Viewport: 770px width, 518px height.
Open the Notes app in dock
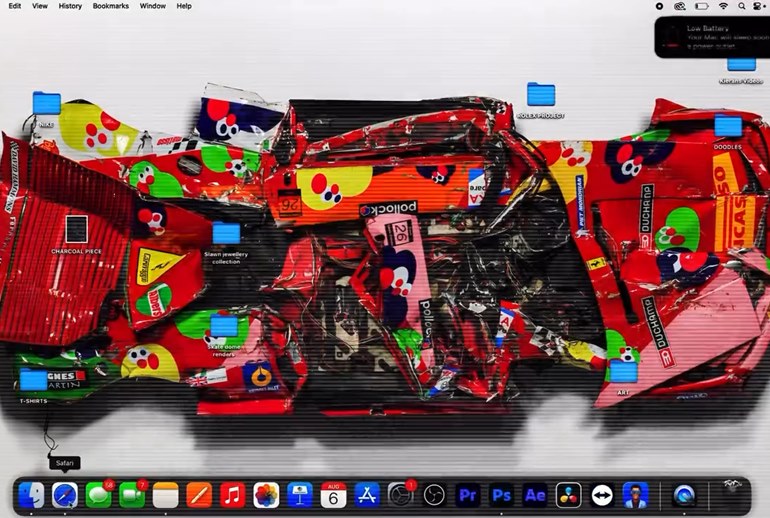pos(165,495)
